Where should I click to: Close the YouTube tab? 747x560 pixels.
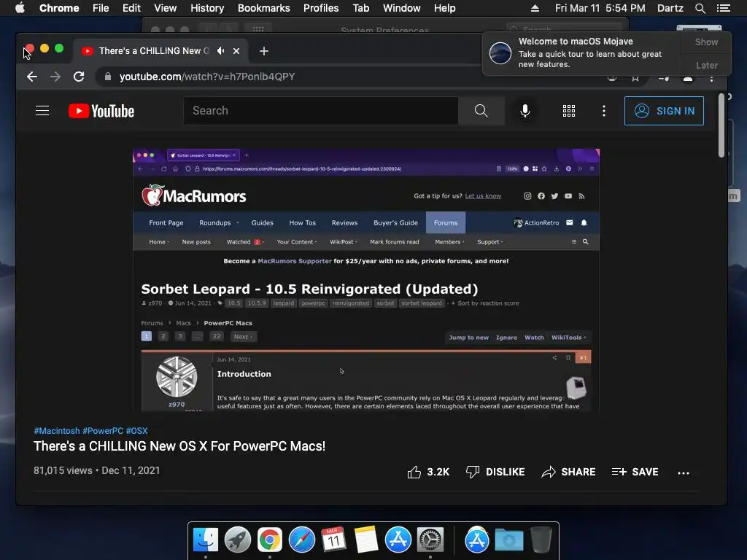(x=236, y=51)
